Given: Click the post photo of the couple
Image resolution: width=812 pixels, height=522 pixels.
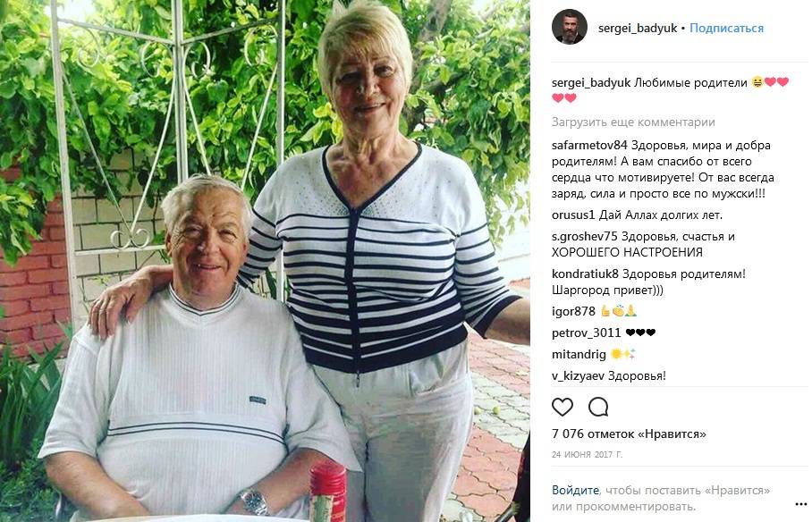Looking at the screenshot, I should coord(265,261).
